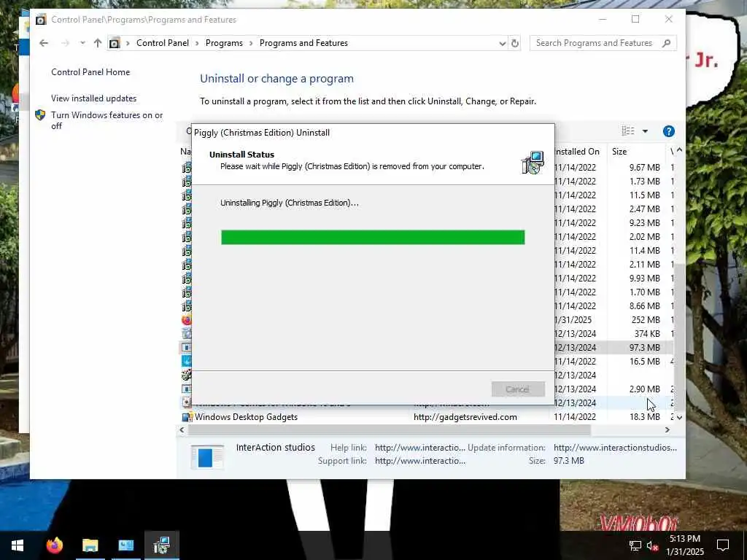Click the search magnifier icon
Viewport: 747px width, 560px height.
(x=667, y=43)
